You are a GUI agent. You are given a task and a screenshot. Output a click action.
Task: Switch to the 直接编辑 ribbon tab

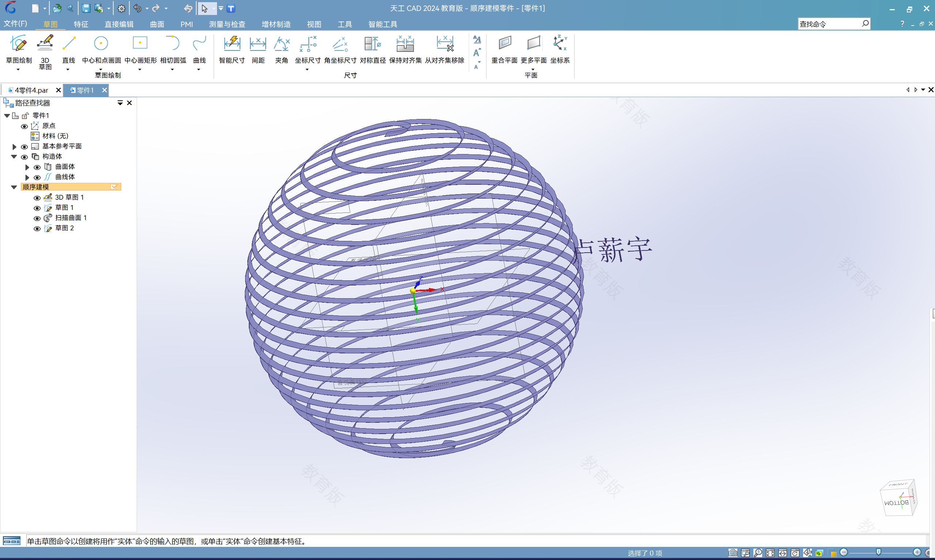coord(119,24)
